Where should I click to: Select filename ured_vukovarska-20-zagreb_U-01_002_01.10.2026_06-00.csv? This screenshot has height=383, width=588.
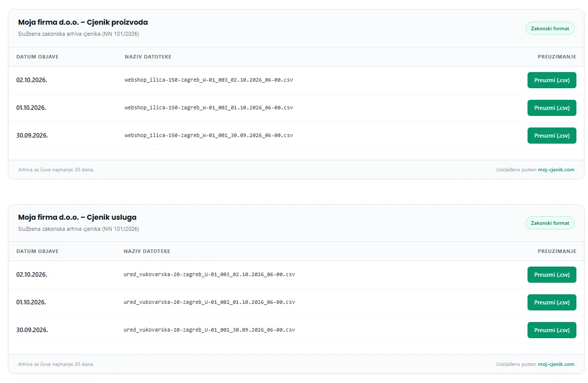click(209, 302)
